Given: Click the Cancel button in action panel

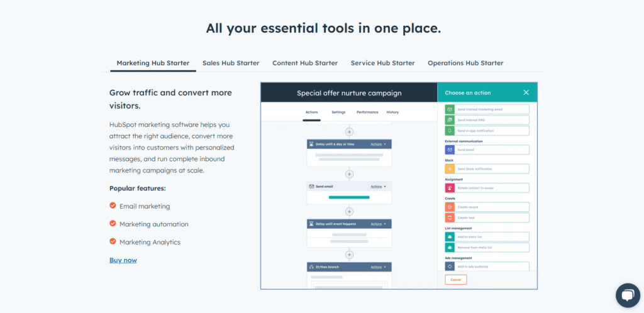Looking at the screenshot, I should coord(455,280).
